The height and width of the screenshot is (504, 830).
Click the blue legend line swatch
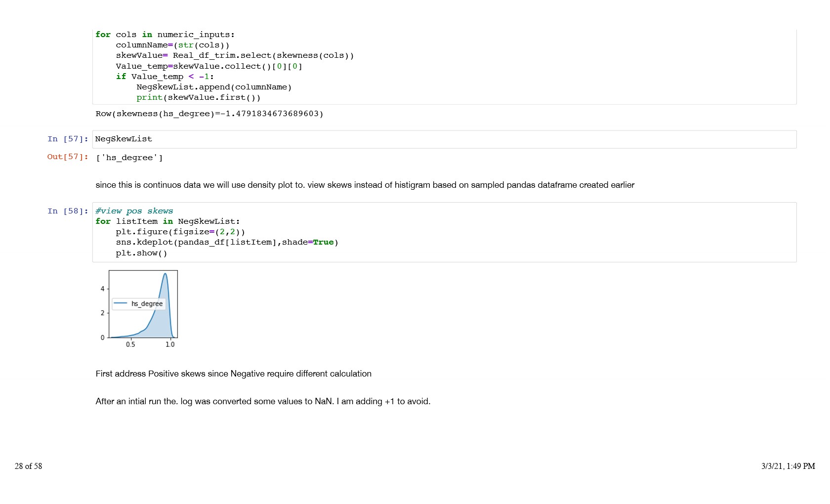[x=121, y=303]
